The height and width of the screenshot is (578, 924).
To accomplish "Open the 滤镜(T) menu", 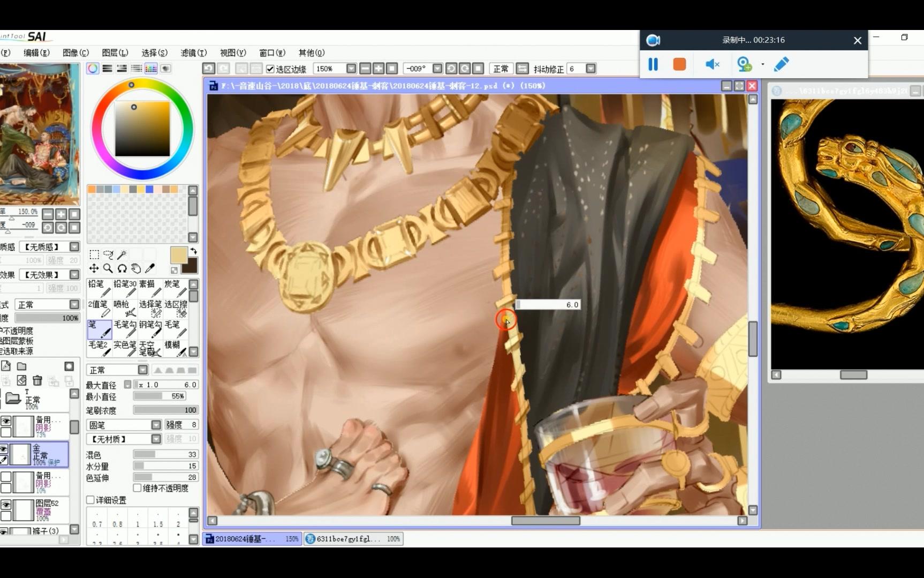I will pos(194,52).
